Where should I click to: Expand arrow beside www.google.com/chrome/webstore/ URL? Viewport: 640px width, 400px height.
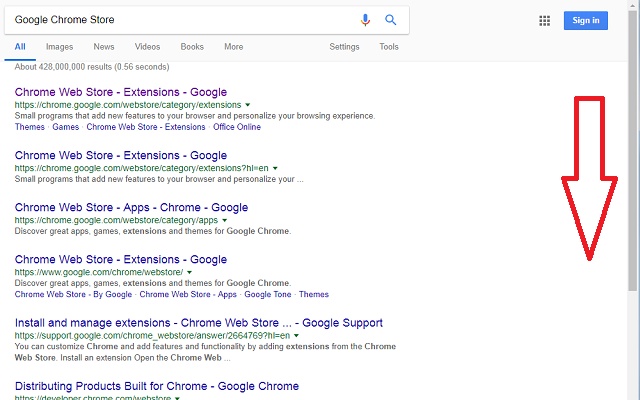coord(189,272)
